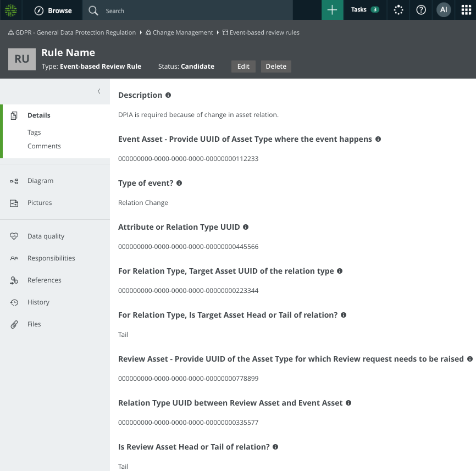The image size is (476, 471).
Task: Click the Search input field
Action: (x=187, y=10)
